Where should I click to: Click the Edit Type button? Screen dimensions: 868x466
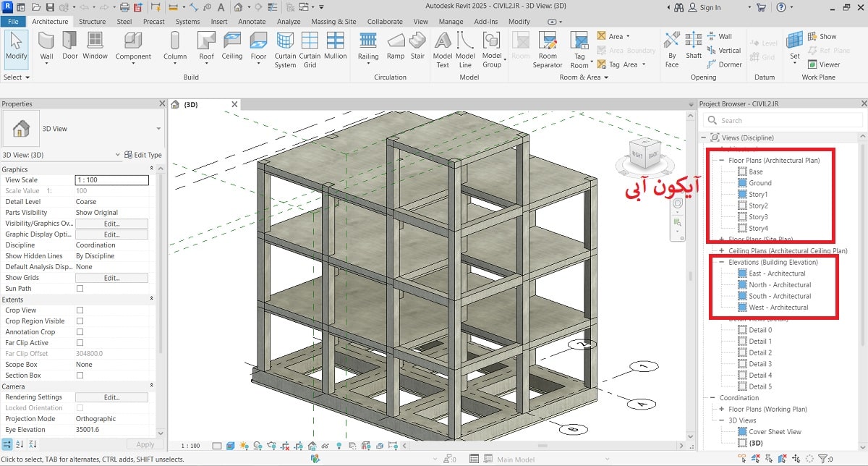click(143, 155)
